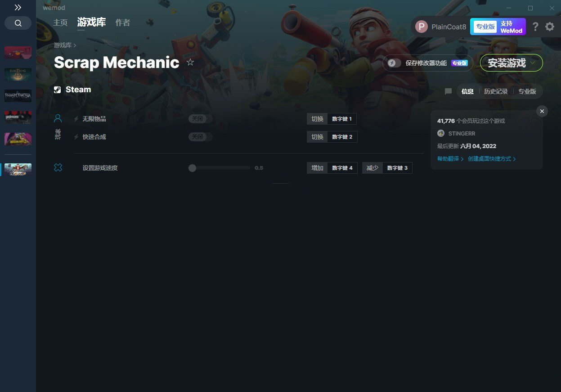This screenshot has height=392, width=561.
Task: Click the 增加 button for game speed
Action: pos(317,168)
